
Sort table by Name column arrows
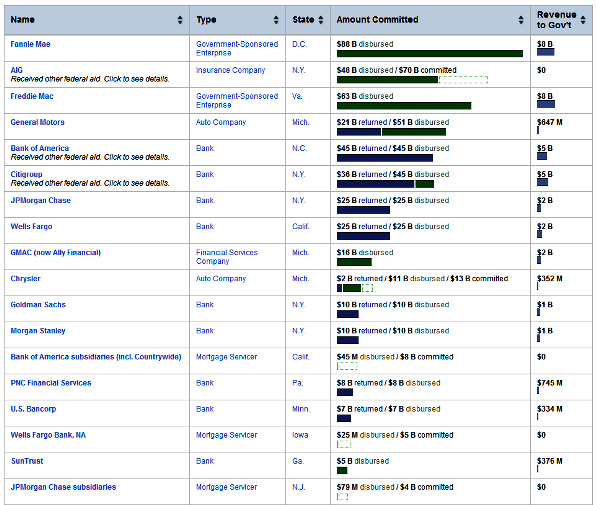(180, 20)
